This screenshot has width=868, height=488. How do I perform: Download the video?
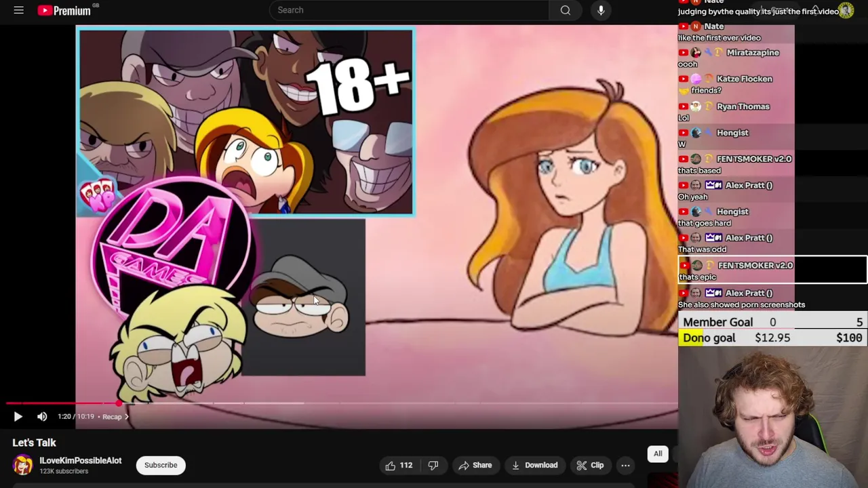(534, 465)
